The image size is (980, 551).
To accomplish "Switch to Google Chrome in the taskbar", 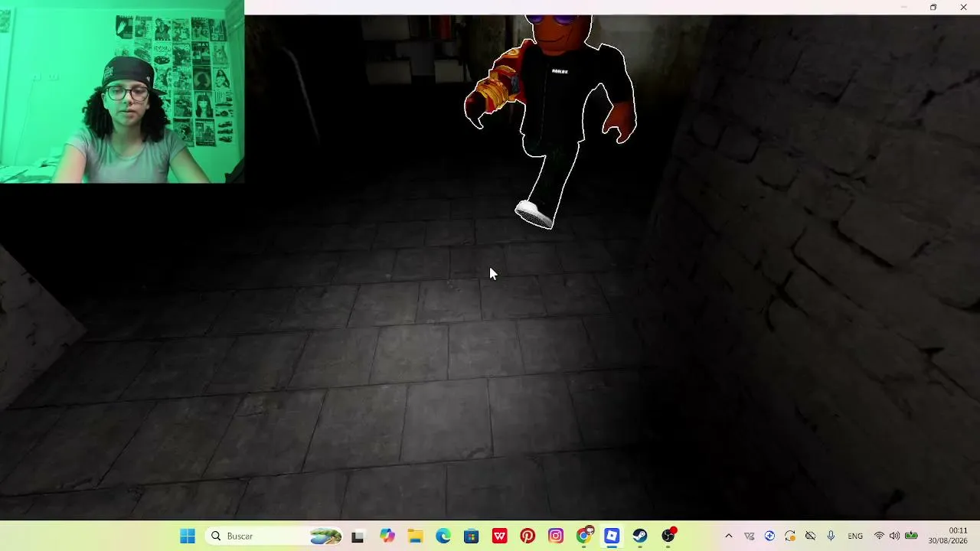I will pos(584,536).
